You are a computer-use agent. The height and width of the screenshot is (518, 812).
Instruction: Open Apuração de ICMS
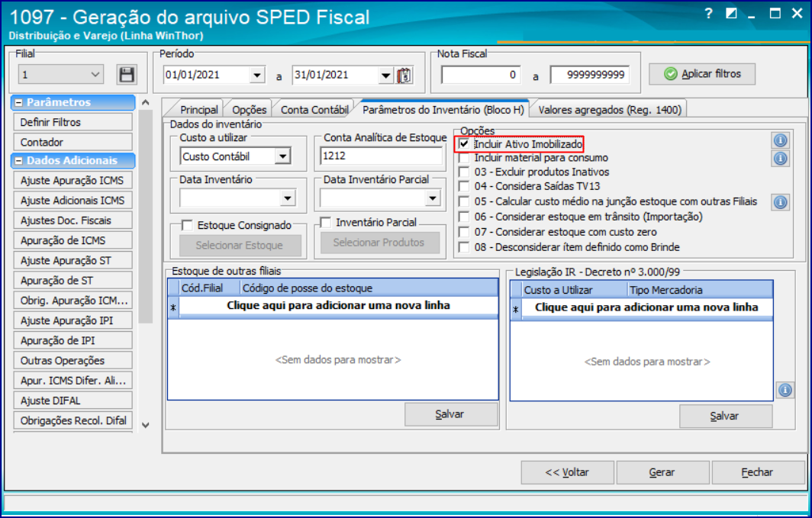pos(72,240)
